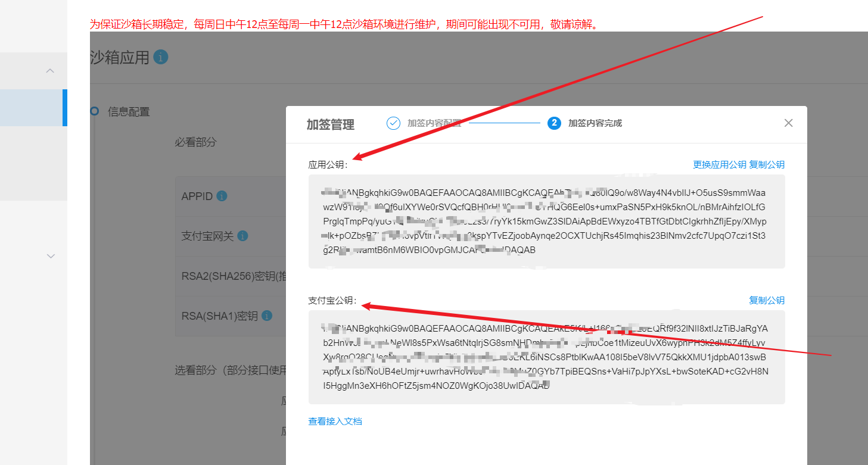Copy the 支付宝公钥 via 复制公钥 link
This screenshot has height=465, width=868.
tap(767, 300)
